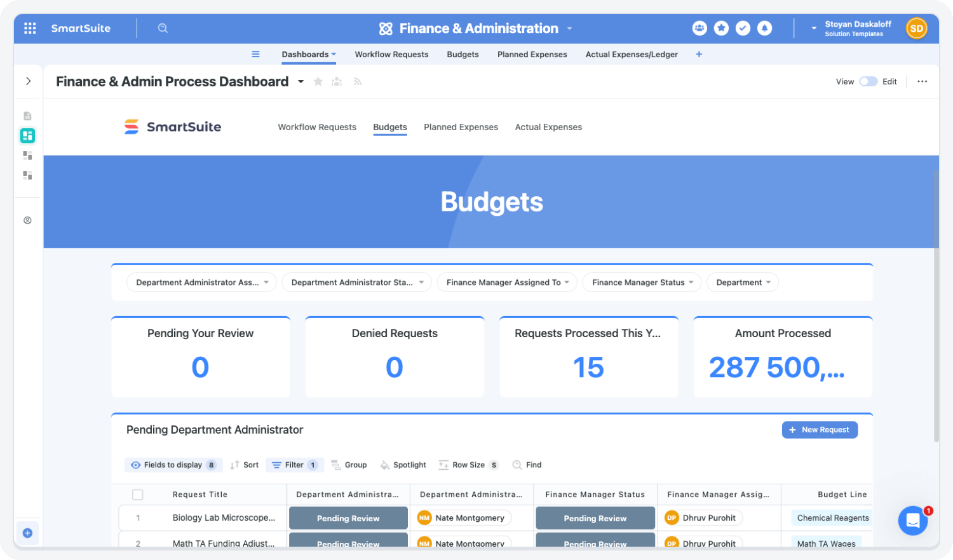Select Workflow Requests in dashboard navigation
Image resolution: width=953 pixels, height=560 pixels.
coord(317,127)
